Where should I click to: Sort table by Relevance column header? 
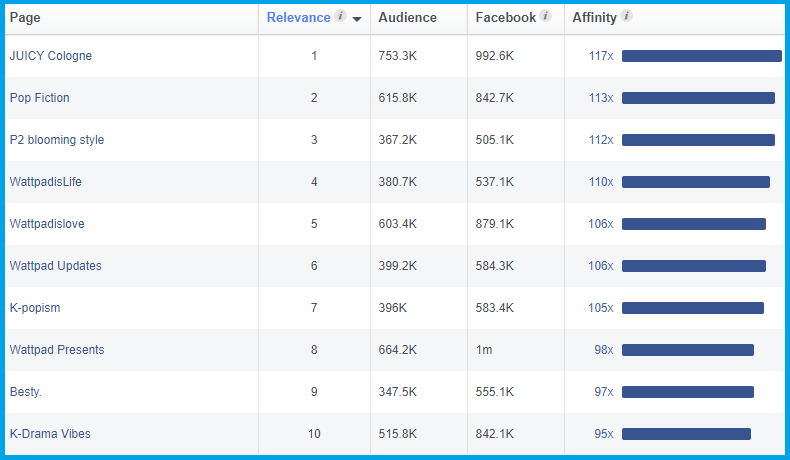pyautogui.click(x=298, y=18)
